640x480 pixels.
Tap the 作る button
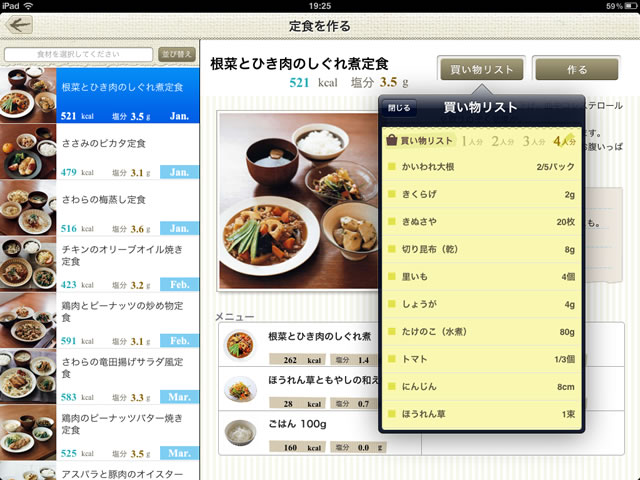[577, 69]
